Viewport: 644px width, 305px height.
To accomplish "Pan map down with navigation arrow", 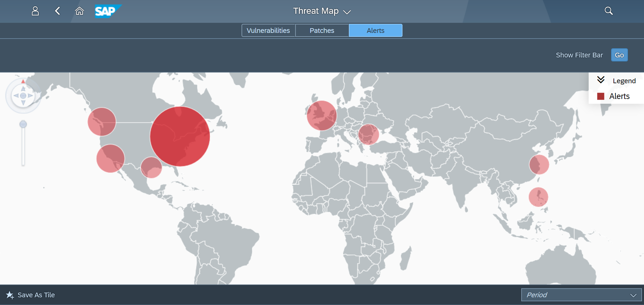I will tap(23, 103).
